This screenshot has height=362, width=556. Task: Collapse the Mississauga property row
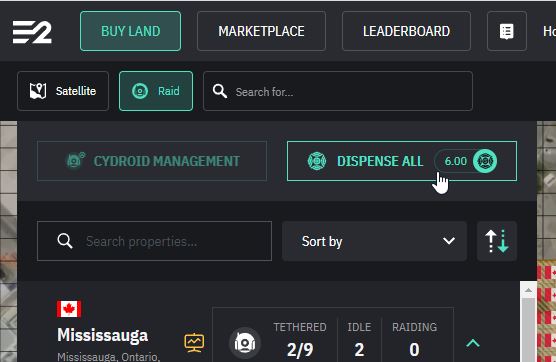point(473,343)
